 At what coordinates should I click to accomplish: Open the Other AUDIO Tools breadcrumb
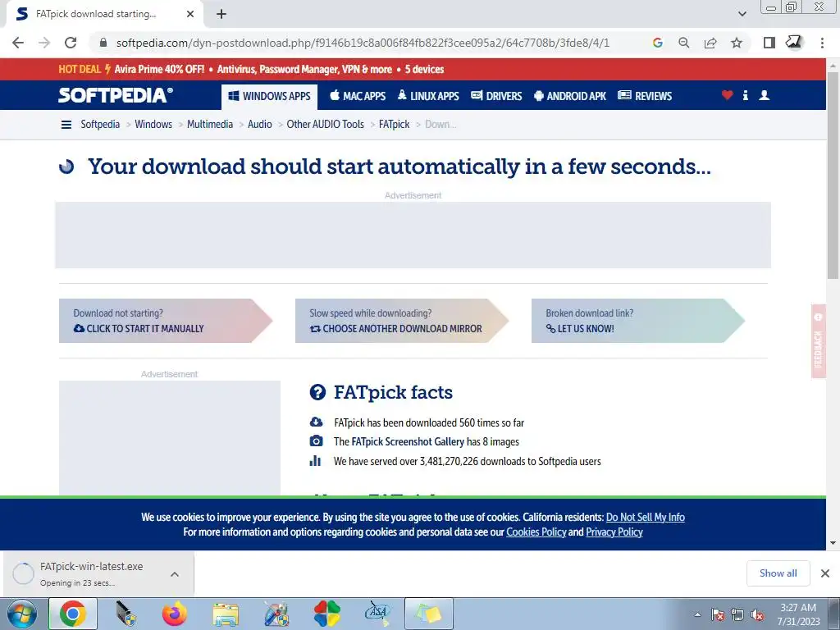(325, 125)
